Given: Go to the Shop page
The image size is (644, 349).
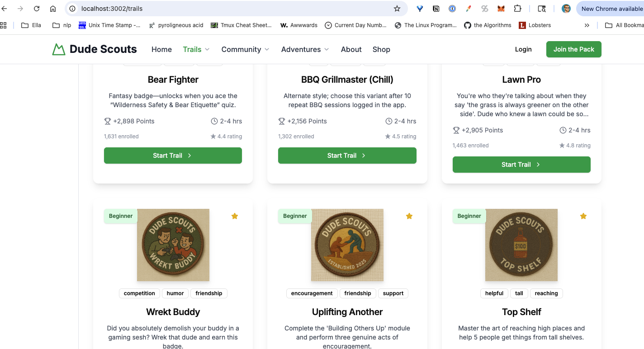Looking at the screenshot, I should [381, 49].
